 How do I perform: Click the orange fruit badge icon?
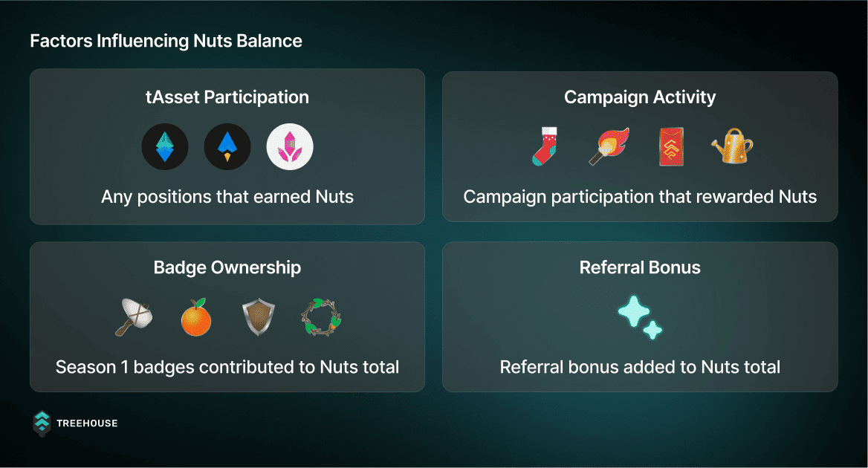(196, 317)
